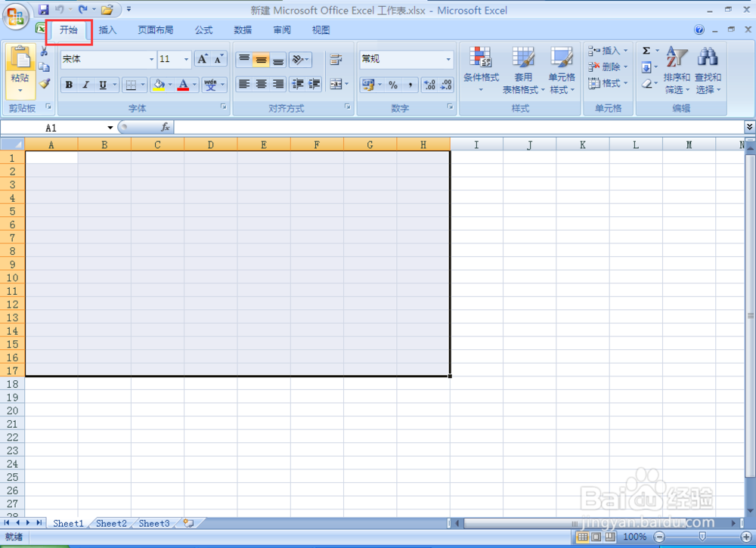
Task: Align cell text to the left
Action: point(244,85)
